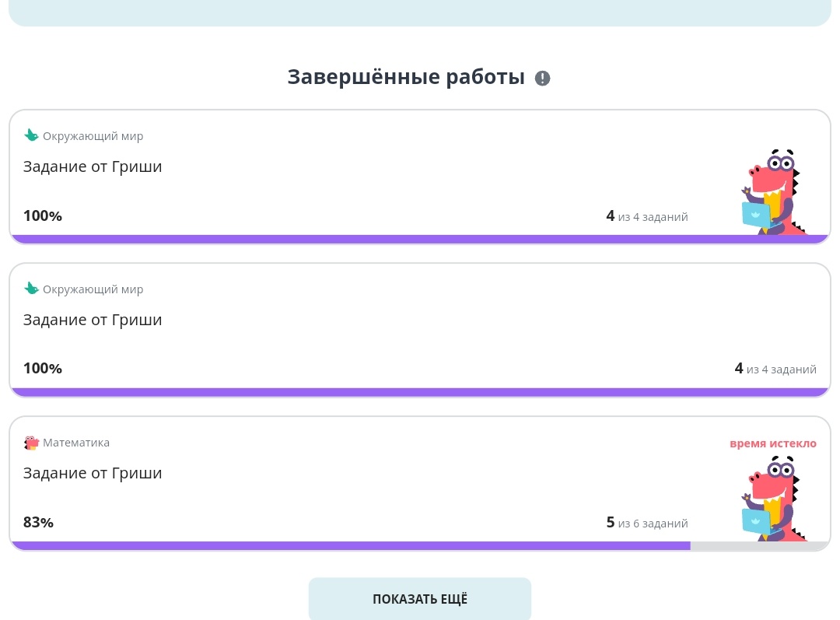Viewport: 840px width, 620px height.
Task: Click the green bird icon in first card
Action: pos(31,135)
